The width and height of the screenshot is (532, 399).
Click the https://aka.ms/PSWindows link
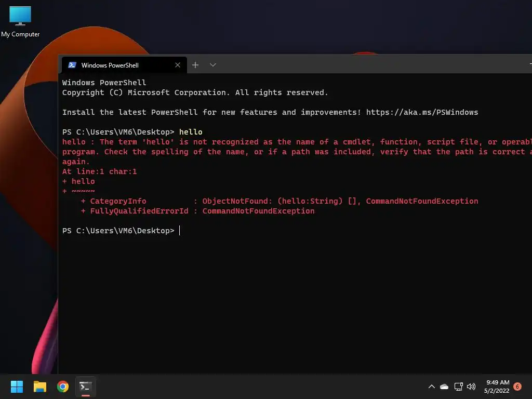(422, 112)
